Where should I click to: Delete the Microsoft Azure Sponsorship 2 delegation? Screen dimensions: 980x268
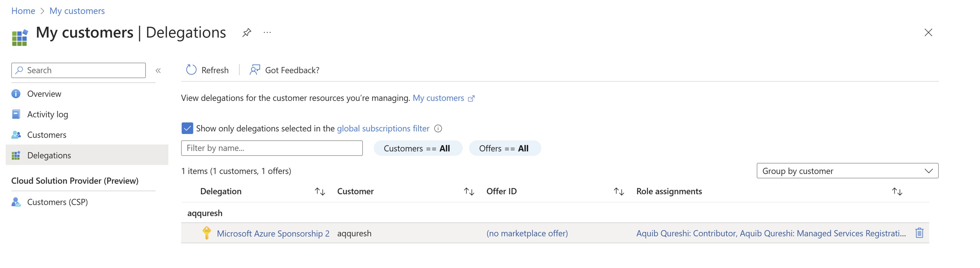[919, 233]
